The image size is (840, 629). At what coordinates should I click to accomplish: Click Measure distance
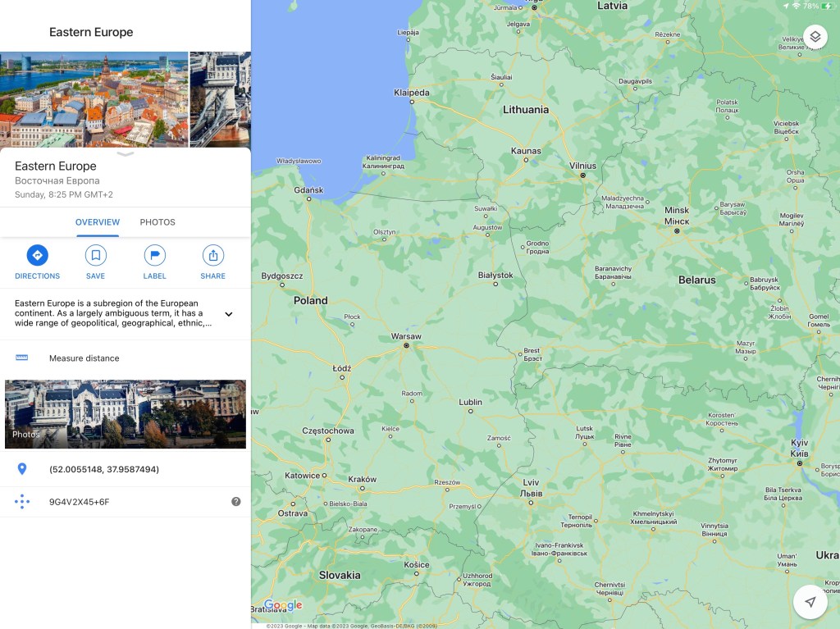tap(84, 358)
